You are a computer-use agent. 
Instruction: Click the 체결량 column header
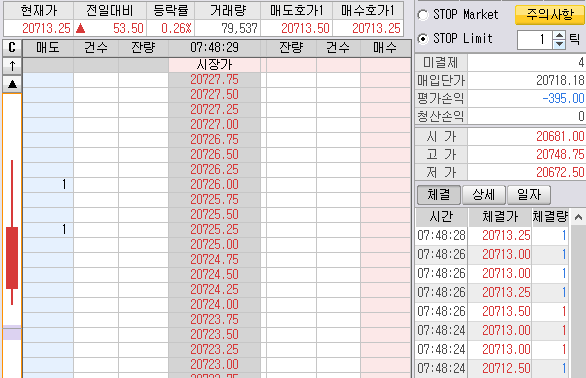(x=550, y=217)
